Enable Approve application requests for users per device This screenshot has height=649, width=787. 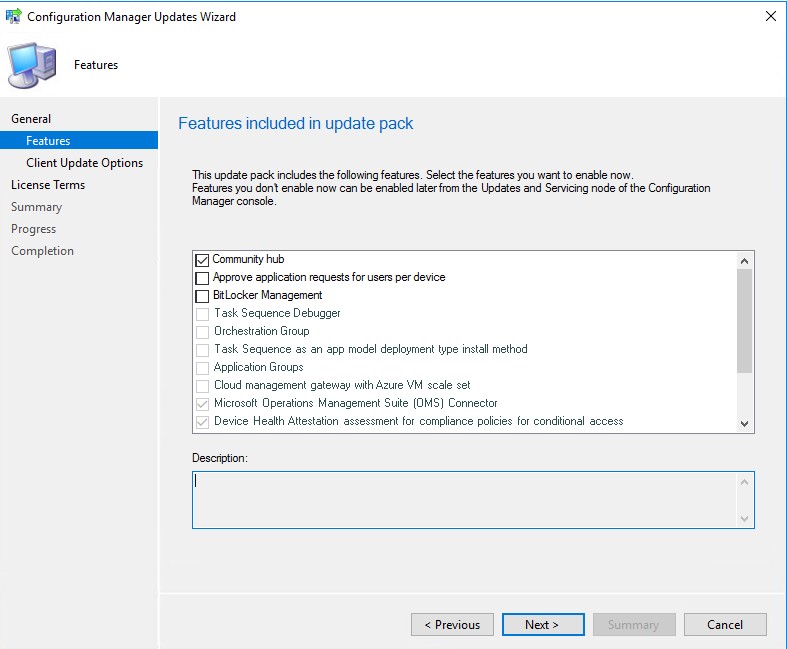pyautogui.click(x=203, y=278)
